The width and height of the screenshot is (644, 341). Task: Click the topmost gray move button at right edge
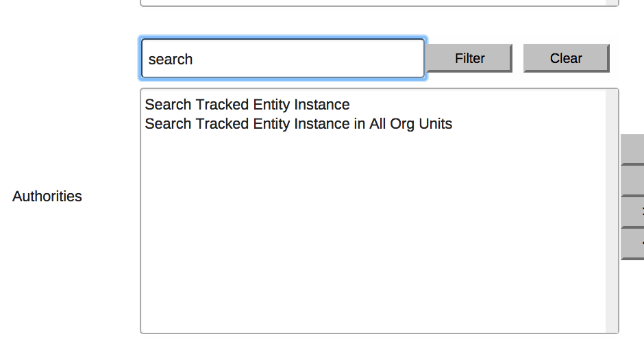point(633,149)
